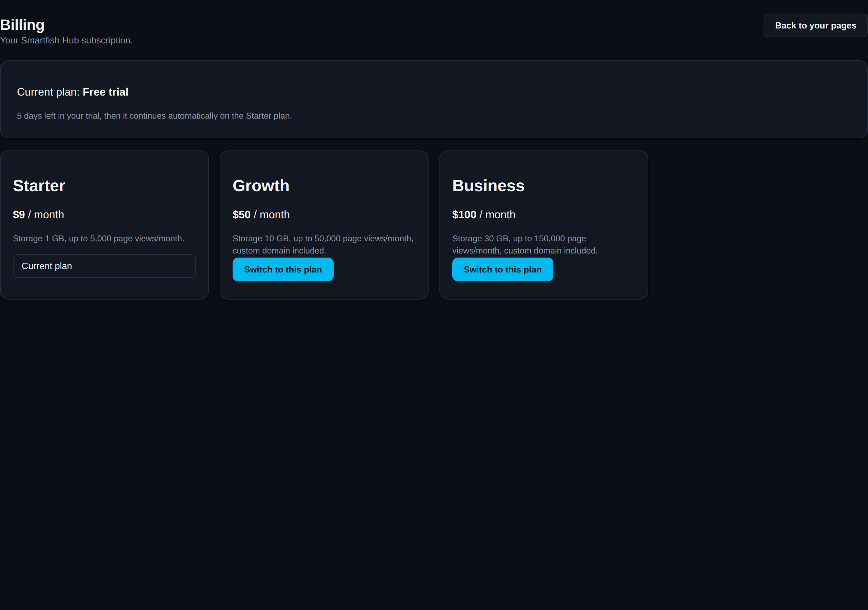Screen dimensions: 868x610
Task: Click the 5 days left trial notice
Action: pyautogui.click(x=154, y=116)
